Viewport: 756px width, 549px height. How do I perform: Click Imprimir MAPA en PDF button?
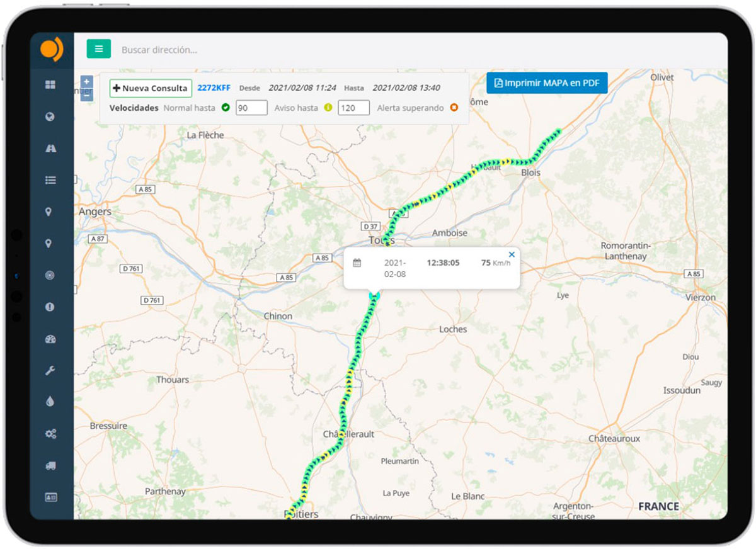click(x=546, y=82)
